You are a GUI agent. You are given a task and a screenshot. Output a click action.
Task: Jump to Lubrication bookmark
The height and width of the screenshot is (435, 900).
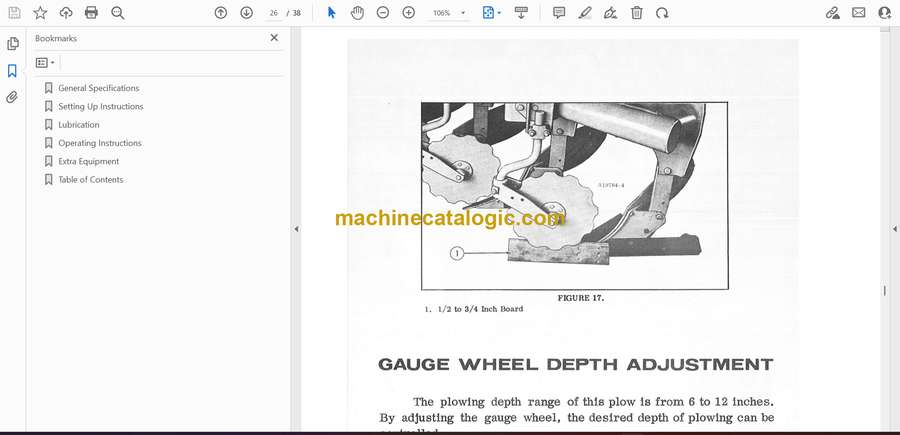click(x=79, y=125)
